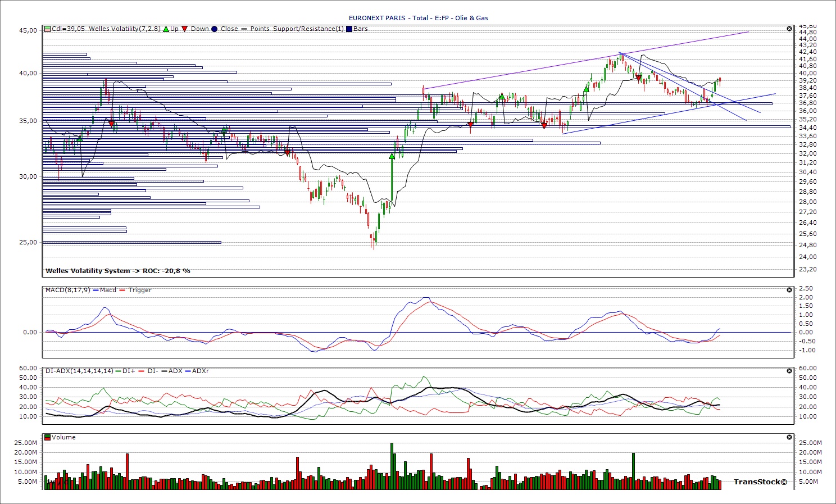Close the main candlestick chart panel

coord(789,29)
